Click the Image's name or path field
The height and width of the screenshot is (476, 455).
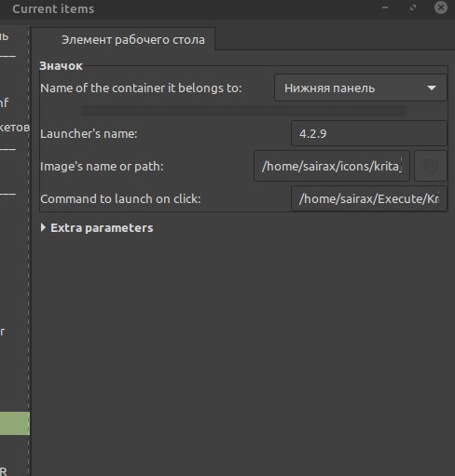pyautogui.click(x=332, y=166)
